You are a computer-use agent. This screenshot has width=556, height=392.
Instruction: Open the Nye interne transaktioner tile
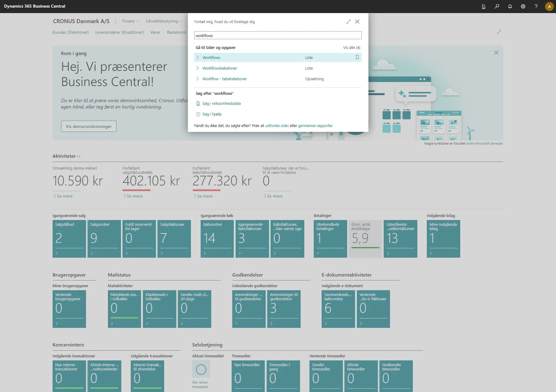(x=69, y=376)
